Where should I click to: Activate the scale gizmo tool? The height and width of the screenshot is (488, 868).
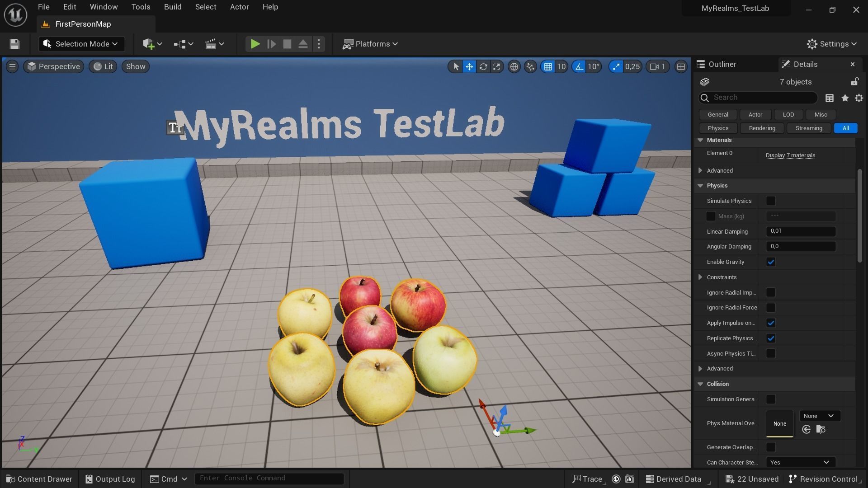(497, 67)
